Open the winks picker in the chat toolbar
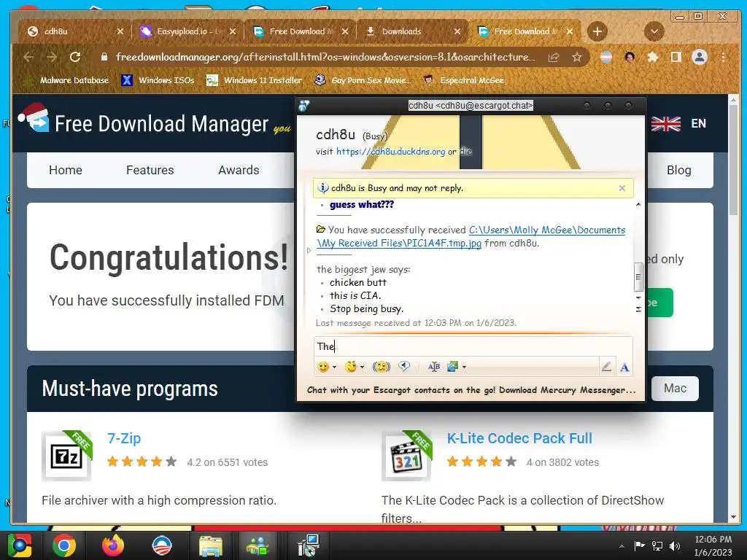 coord(351,367)
